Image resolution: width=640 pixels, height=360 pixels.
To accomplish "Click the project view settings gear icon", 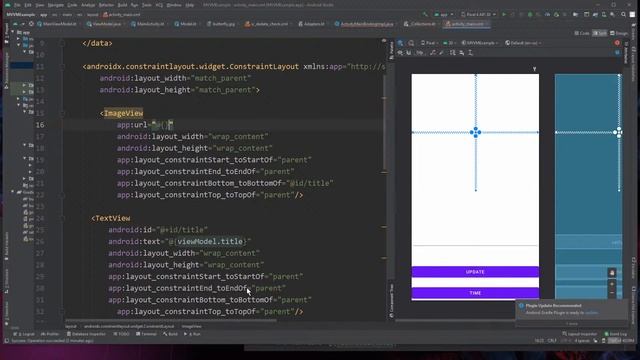I will click(31, 24).
